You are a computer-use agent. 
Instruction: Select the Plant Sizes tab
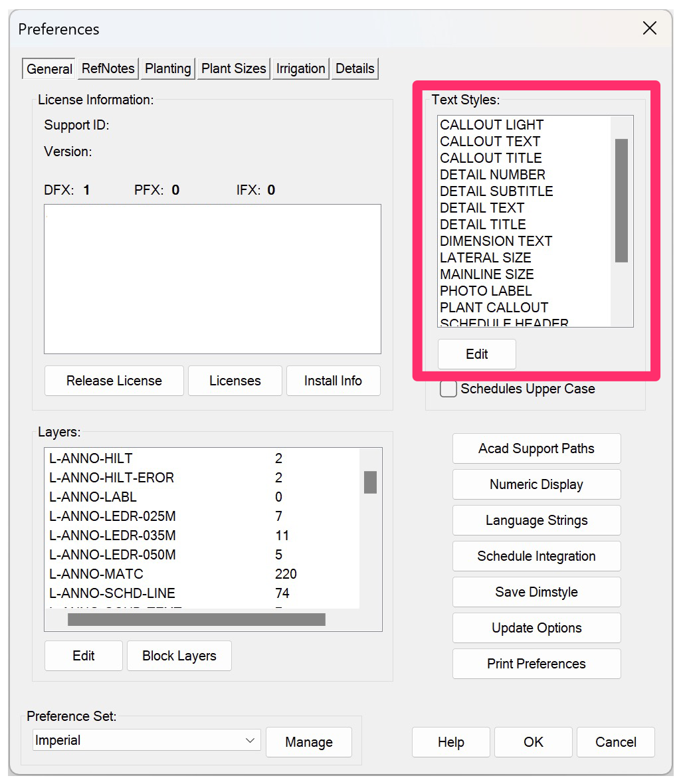click(x=233, y=68)
